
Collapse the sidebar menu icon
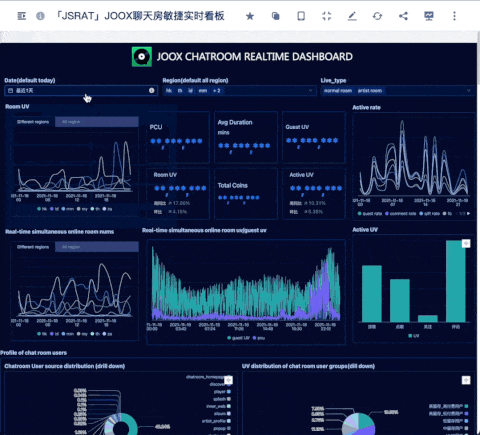click(x=22, y=16)
